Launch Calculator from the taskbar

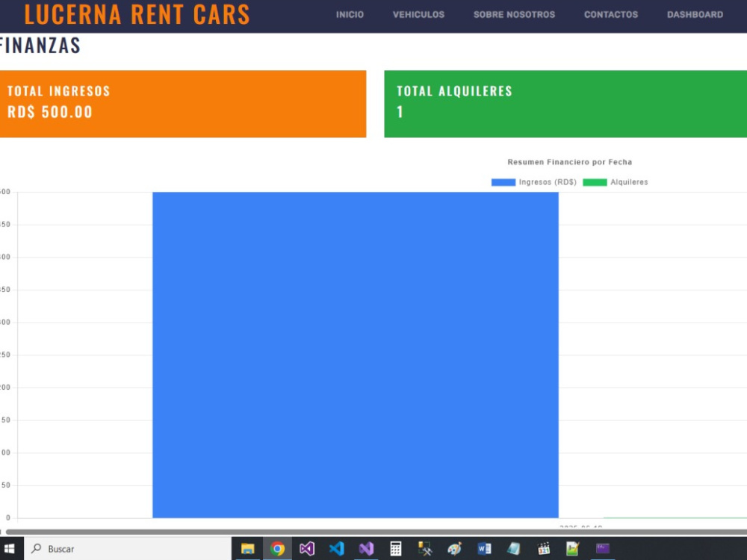click(x=395, y=549)
